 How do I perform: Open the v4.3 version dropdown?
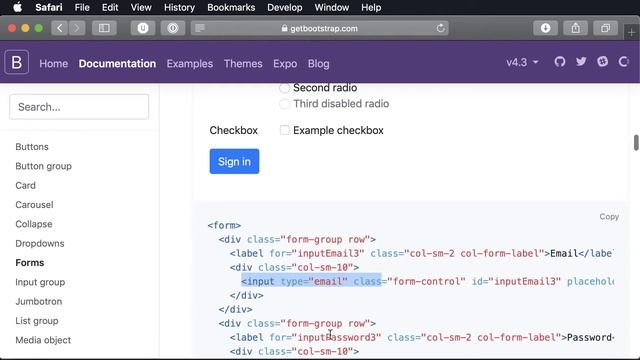pos(522,62)
